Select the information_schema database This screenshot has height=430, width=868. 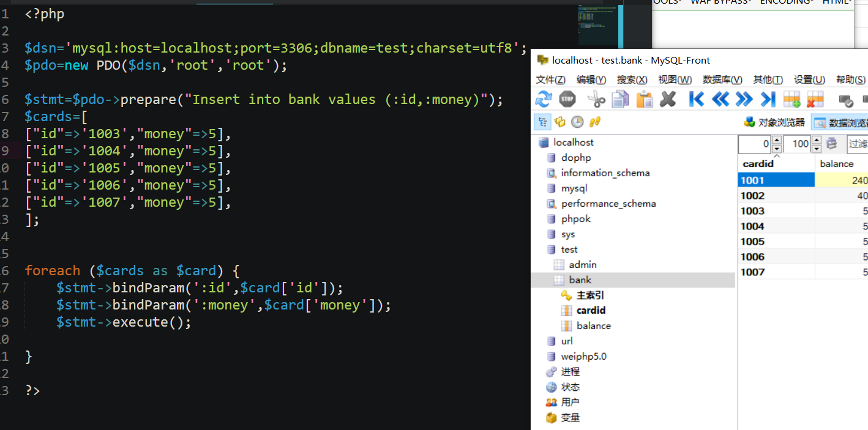click(x=605, y=172)
